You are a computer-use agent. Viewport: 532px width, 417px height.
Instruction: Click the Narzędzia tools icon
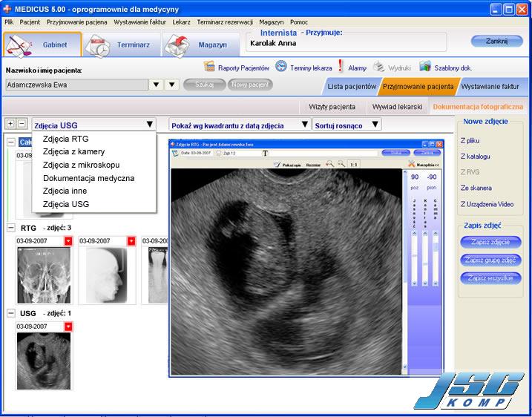pyautogui.click(x=412, y=164)
